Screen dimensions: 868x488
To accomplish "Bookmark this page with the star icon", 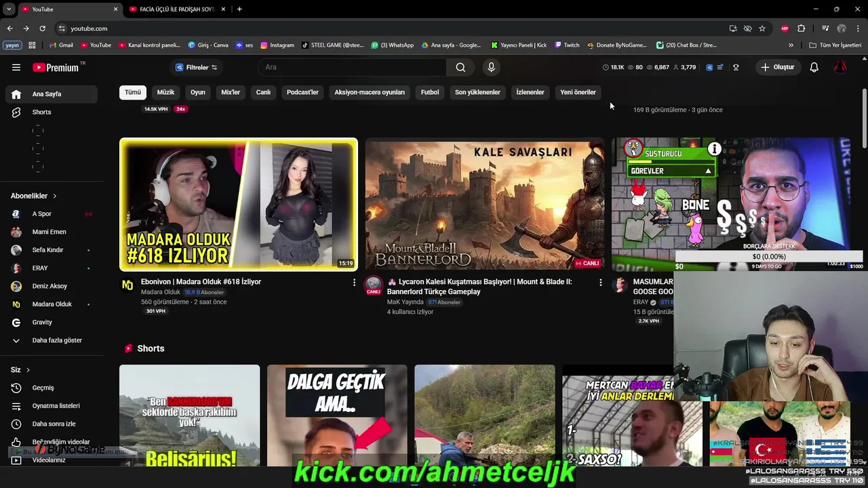I will tap(762, 28).
